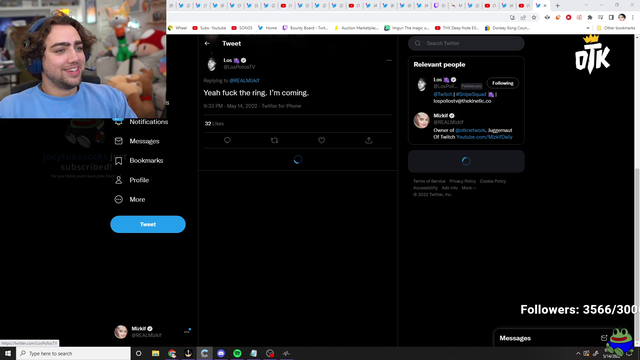Viewport: 640px width, 360px height.
Task: Reply to Los's tweet
Action: [227, 140]
